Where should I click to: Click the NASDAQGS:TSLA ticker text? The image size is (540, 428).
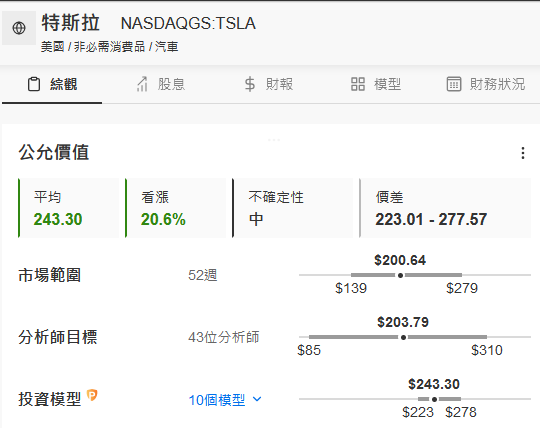(188, 23)
